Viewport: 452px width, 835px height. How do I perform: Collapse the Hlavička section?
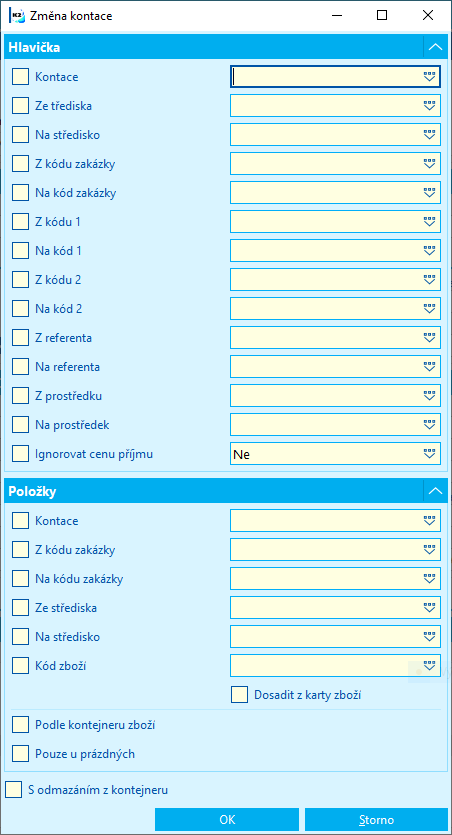435,47
